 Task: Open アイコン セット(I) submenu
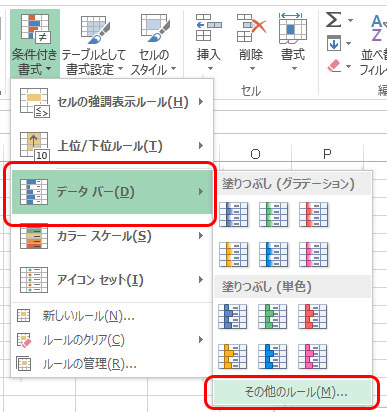pyautogui.click(x=112, y=280)
